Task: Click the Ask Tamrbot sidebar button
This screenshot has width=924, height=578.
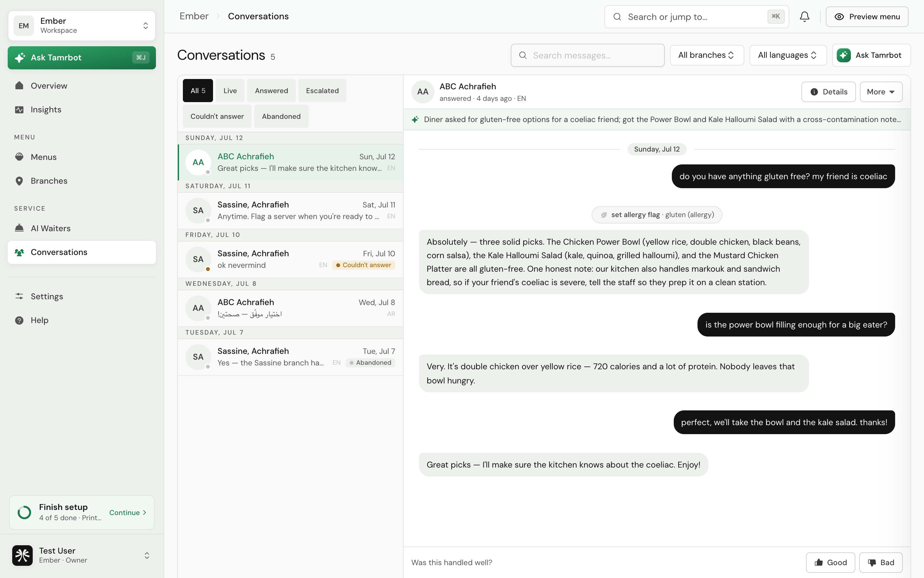Action: [x=82, y=58]
